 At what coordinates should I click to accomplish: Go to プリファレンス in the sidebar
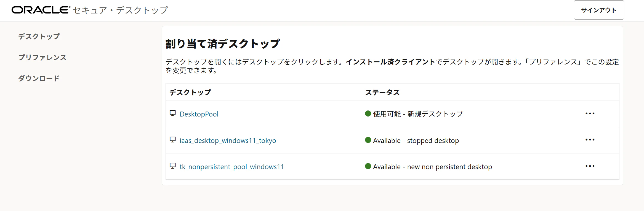point(42,57)
